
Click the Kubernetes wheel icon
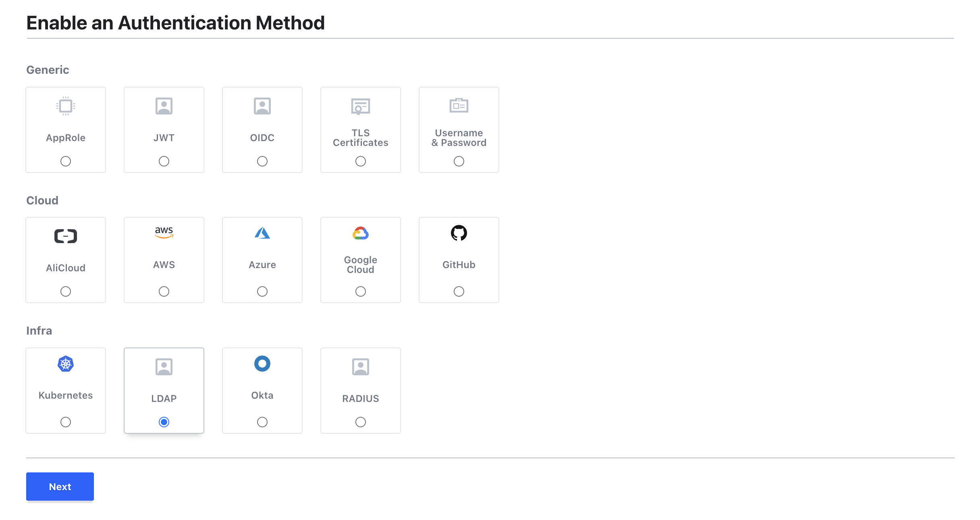click(x=66, y=364)
